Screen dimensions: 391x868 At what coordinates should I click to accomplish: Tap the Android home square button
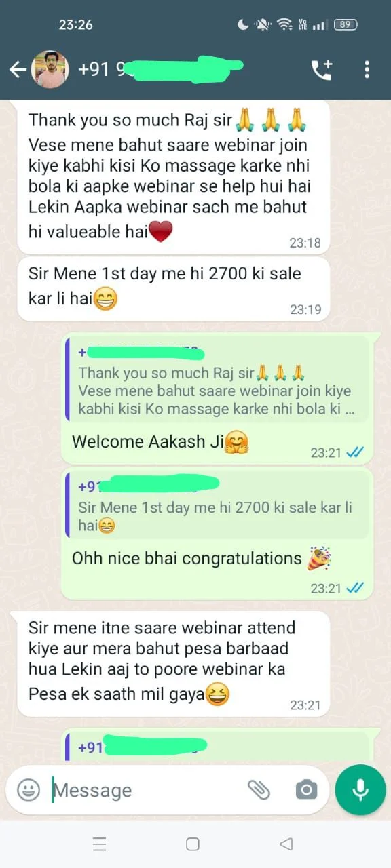point(193,844)
